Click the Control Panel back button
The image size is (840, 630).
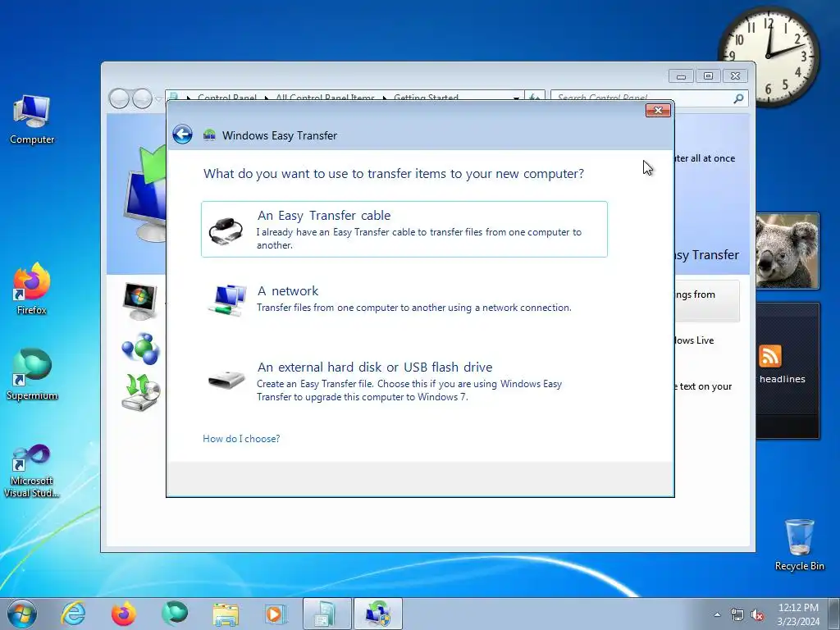click(119, 98)
